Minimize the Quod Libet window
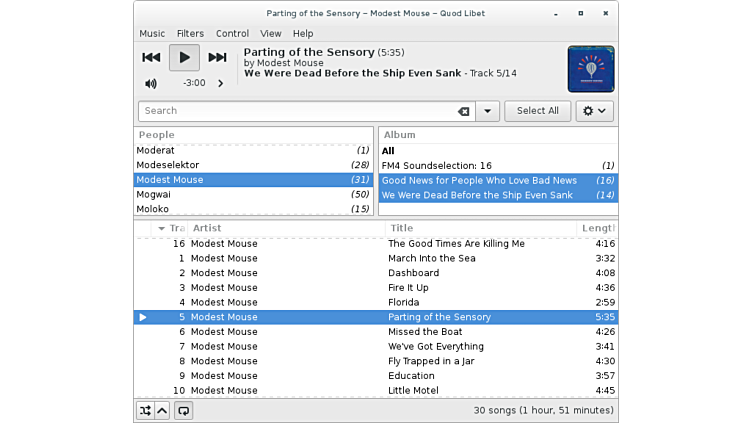Image resolution: width=752 pixels, height=423 pixels. 556,14
